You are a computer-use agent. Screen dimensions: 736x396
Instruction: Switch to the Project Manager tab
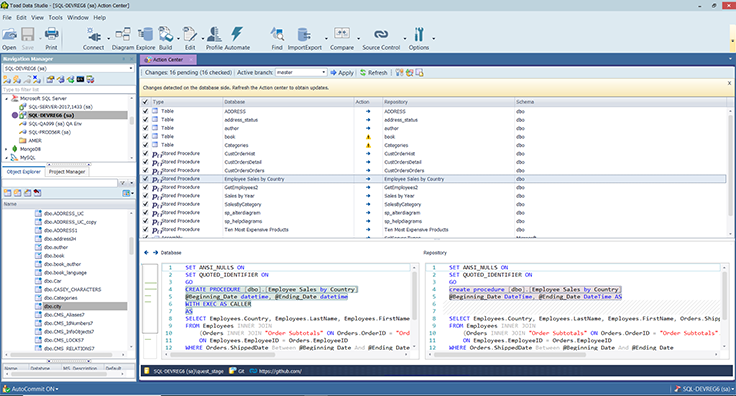pyautogui.click(x=67, y=172)
